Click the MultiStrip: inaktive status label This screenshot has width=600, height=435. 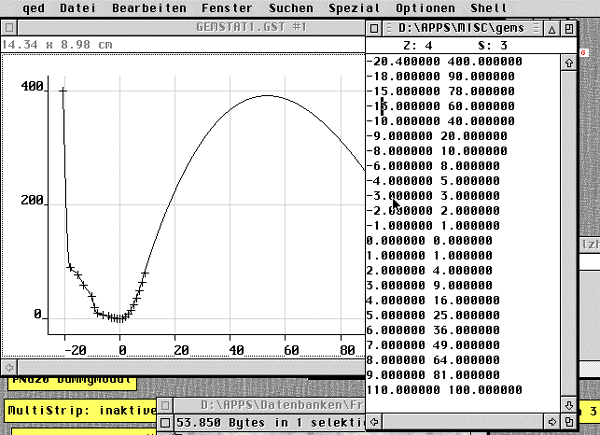(82, 410)
